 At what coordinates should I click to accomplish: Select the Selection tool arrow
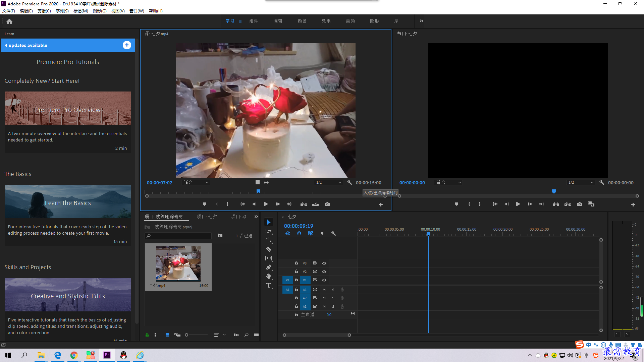[269, 222]
